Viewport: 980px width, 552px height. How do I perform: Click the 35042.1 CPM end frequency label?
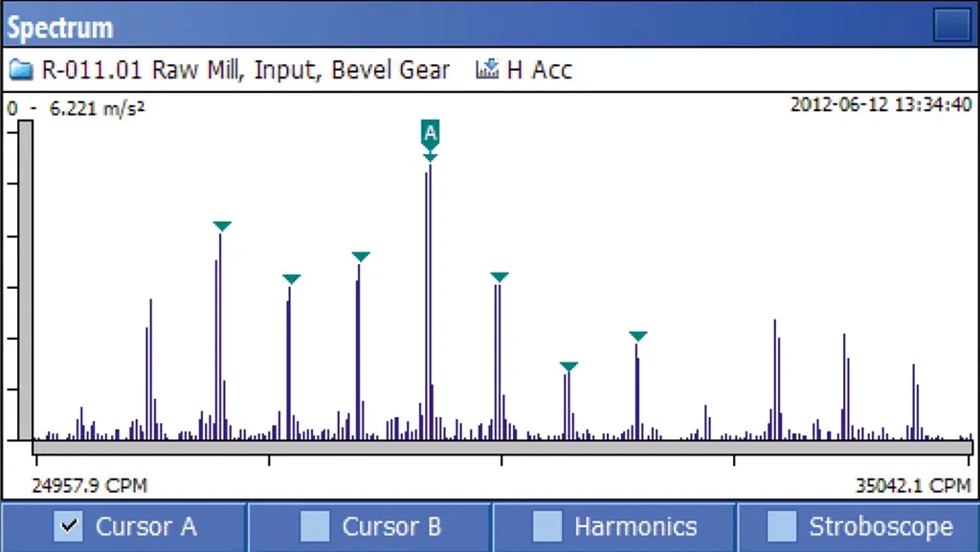pos(913,485)
